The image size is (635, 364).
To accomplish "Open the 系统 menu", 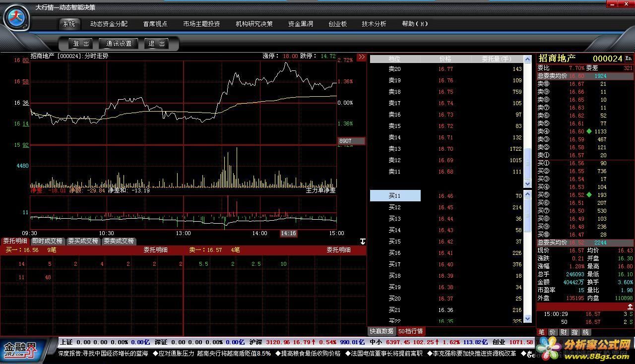I will [x=69, y=24].
